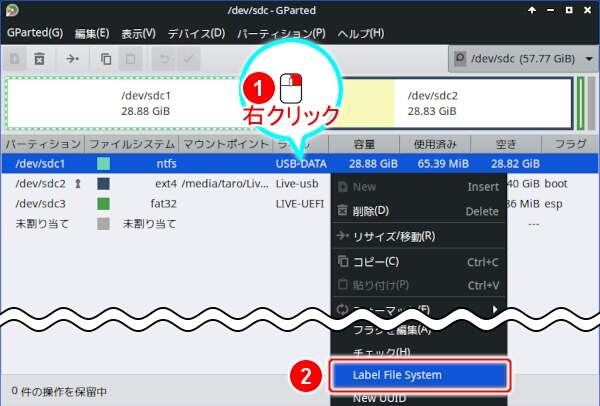
Task: Sort by 空き column header
Action: coord(506,144)
